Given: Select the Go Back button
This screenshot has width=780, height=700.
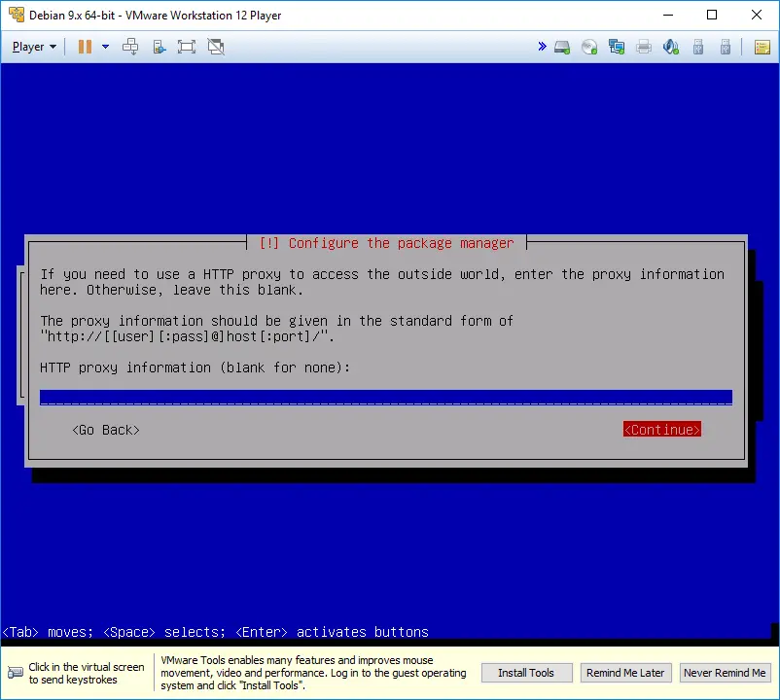Looking at the screenshot, I should [106, 430].
